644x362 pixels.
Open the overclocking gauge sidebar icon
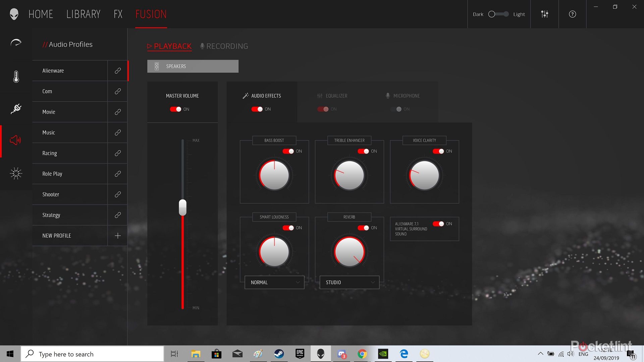pos(16,43)
